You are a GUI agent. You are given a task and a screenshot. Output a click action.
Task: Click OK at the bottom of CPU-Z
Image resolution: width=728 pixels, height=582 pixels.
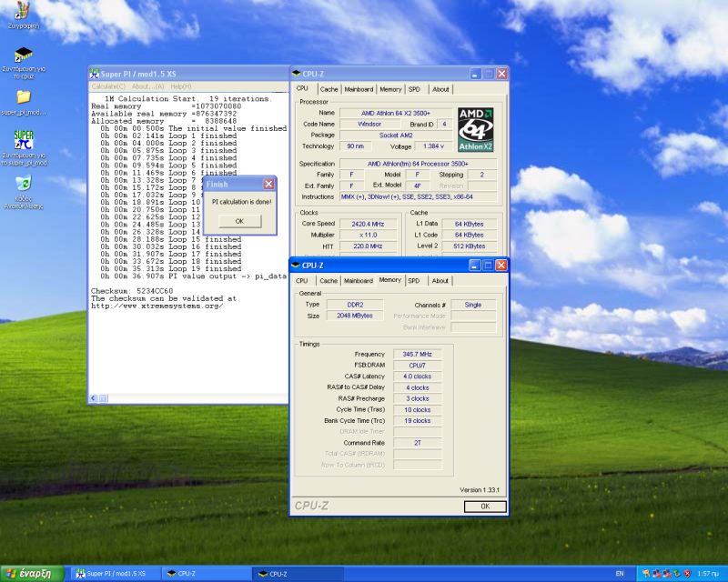pyautogui.click(x=485, y=507)
